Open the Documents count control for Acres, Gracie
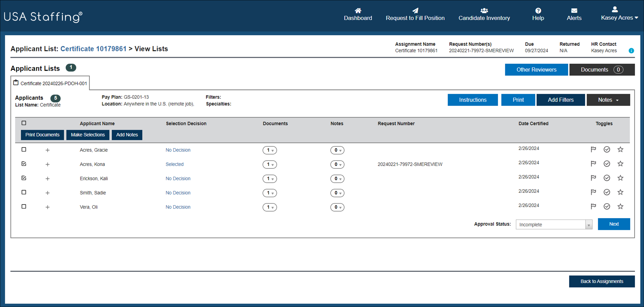 coord(270,150)
